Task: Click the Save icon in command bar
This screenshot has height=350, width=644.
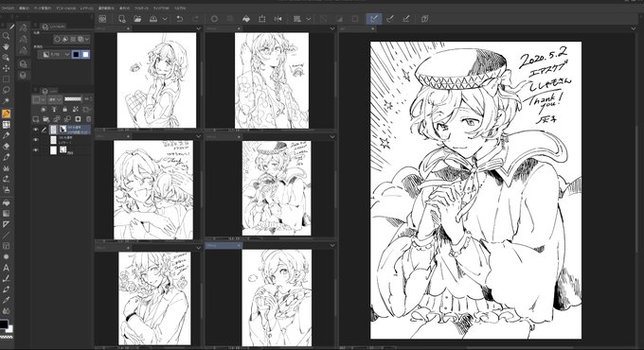Action: (153, 19)
